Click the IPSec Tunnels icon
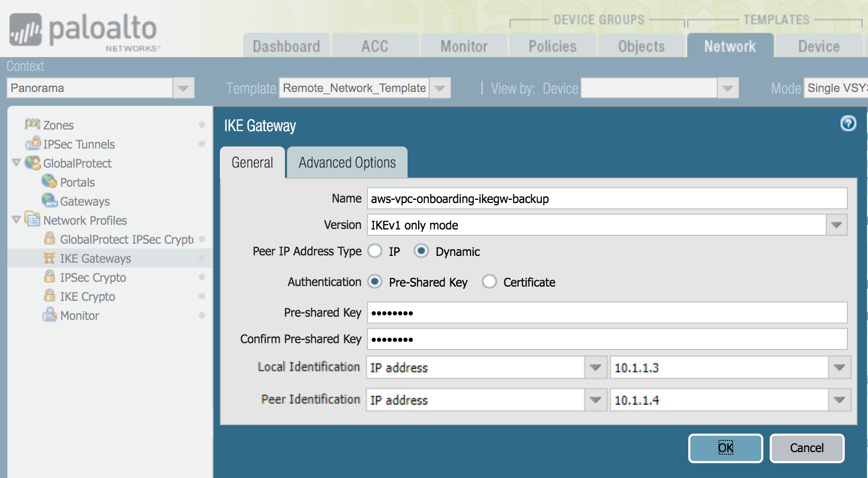 [x=33, y=143]
